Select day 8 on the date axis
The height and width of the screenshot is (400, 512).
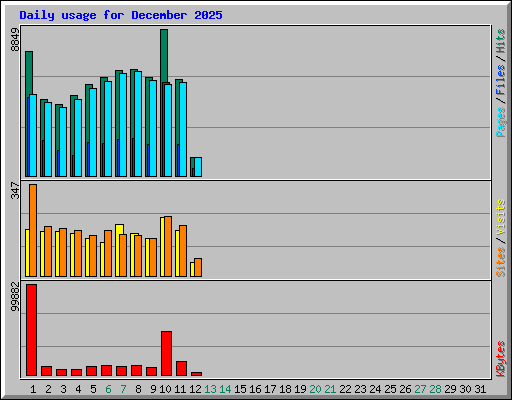tap(138, 389)
